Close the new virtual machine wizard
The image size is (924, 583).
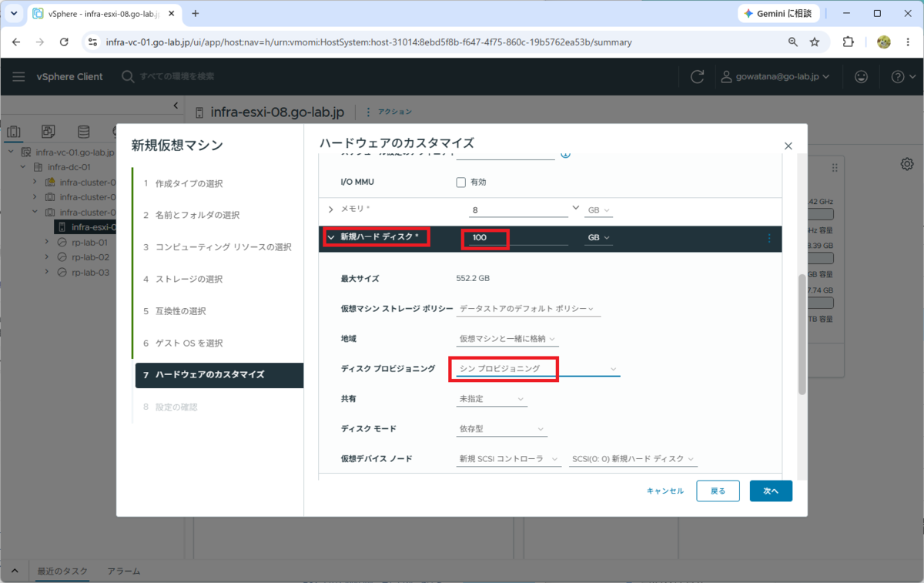click(x=788, y=146)
